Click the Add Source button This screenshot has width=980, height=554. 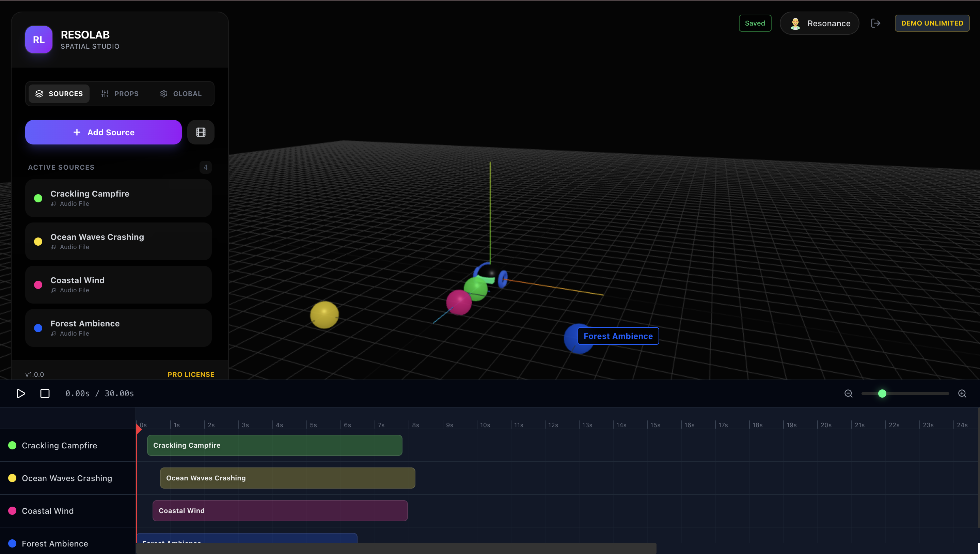[x=104, y=132]
